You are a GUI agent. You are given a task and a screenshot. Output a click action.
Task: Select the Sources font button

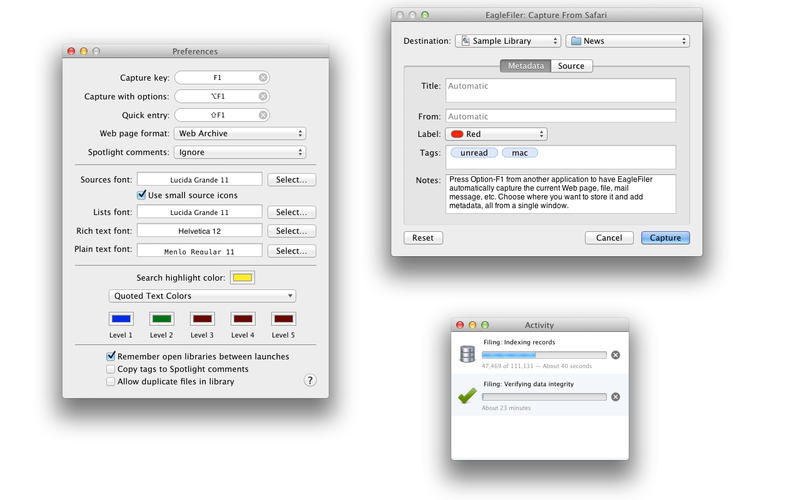tap(291, 180)
